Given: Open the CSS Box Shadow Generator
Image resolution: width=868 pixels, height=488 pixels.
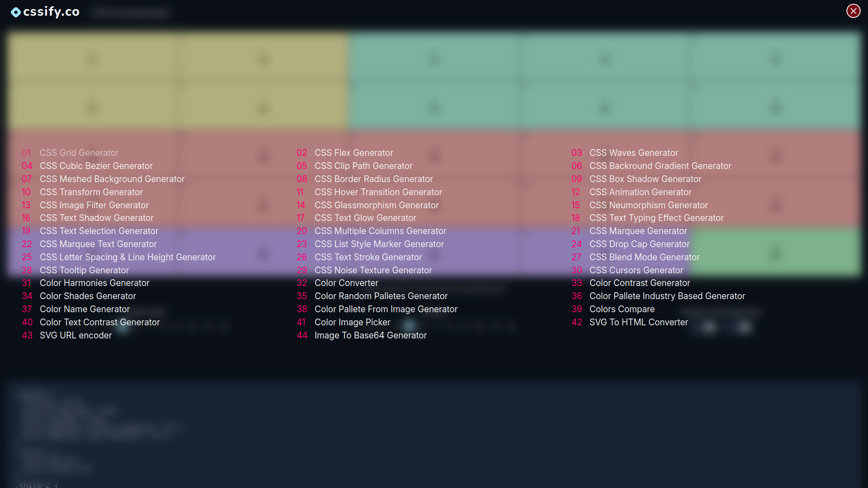Looking at the screenshot, I should [x=645, y=179].
